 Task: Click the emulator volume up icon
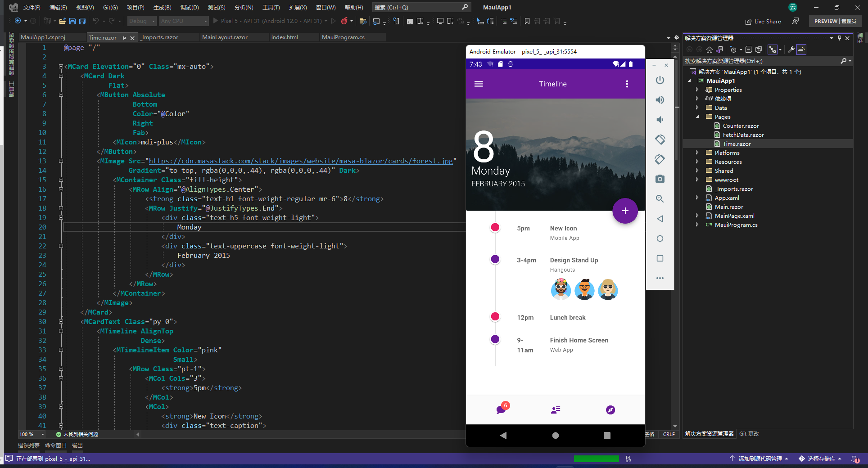pos(660,100)
